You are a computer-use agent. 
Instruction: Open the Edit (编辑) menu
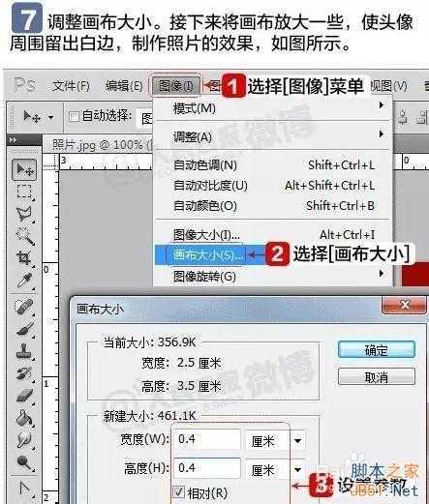pos(124,86)
